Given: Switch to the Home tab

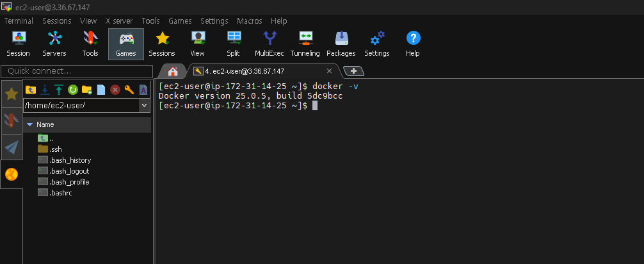Looking at the screenshot, I should (x=172, y=71).
